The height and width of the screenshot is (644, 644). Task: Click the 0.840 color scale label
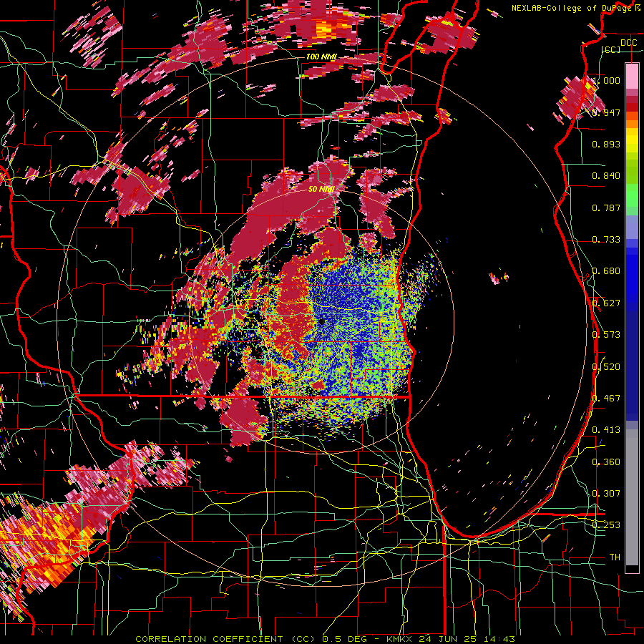click(x=606, y=176)
